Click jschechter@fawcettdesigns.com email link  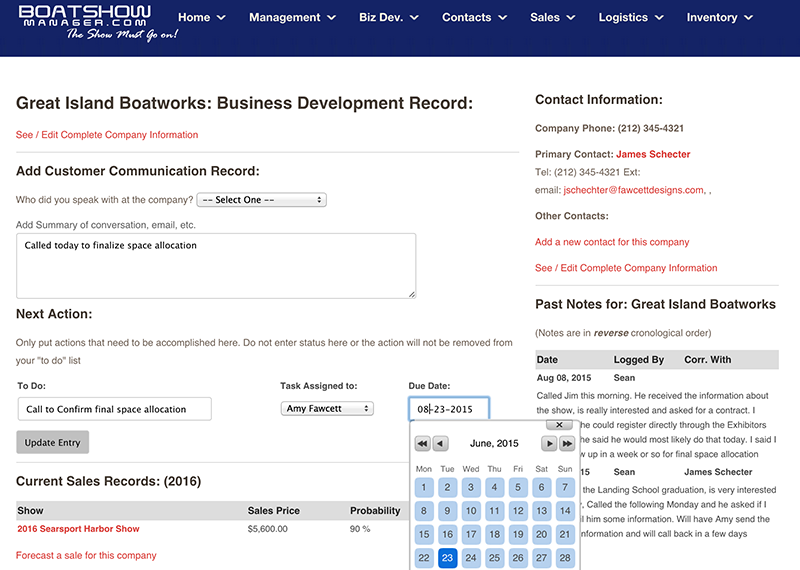click(634, 190)
